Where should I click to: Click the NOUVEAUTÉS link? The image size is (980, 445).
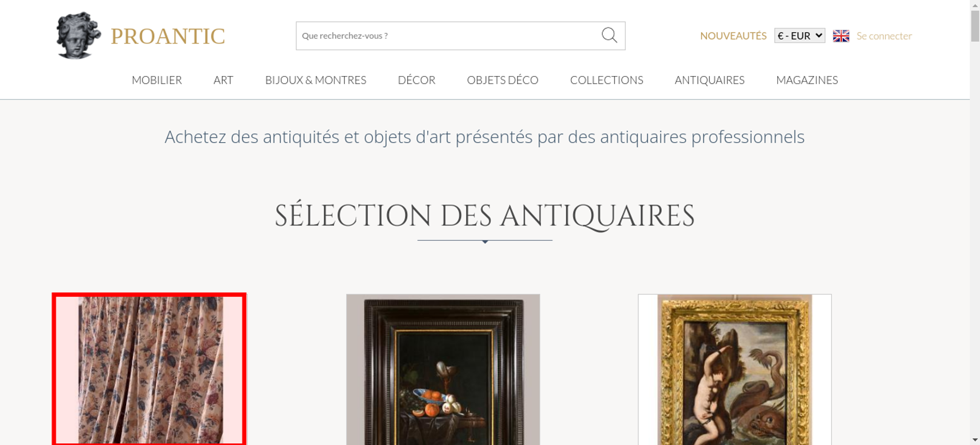(x=733, y=36)
